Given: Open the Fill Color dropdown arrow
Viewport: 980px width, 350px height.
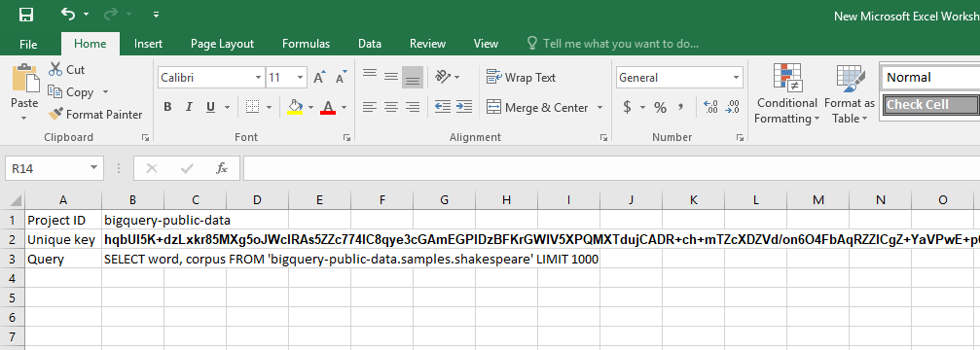Looking at the screenshot, I should 311,107.
